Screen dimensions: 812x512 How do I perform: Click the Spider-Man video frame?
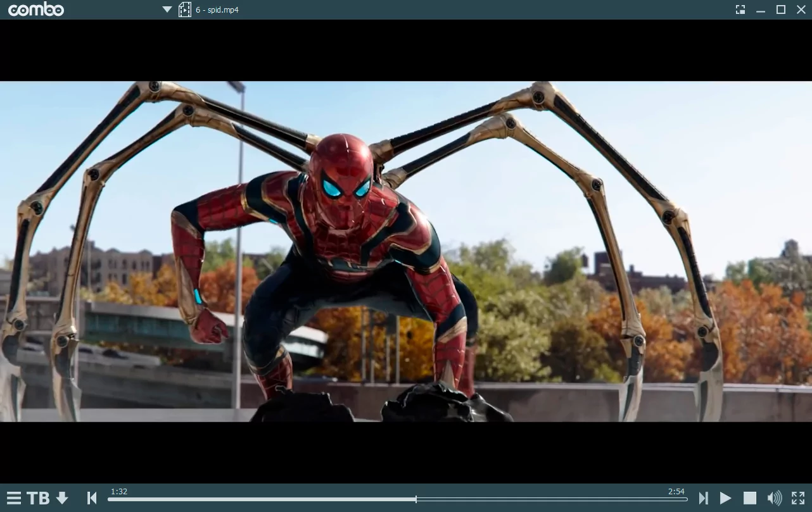(406, 251)
